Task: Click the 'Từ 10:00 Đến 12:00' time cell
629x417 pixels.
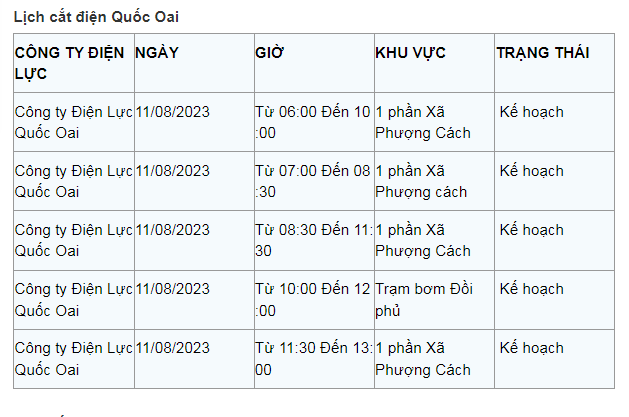Action: click(313, 299)
